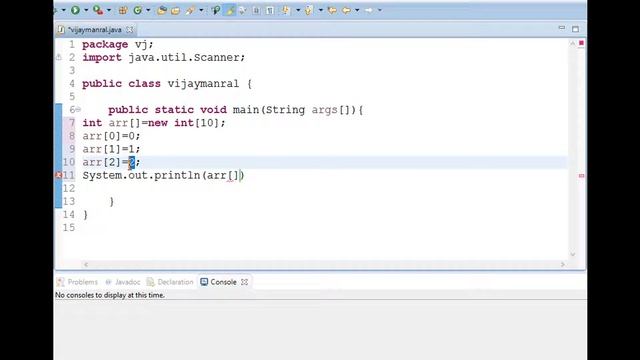Viewport: 640px width, 360px height.
Task: Click the Console monitor icon on its tab
Action: [204, 282]
